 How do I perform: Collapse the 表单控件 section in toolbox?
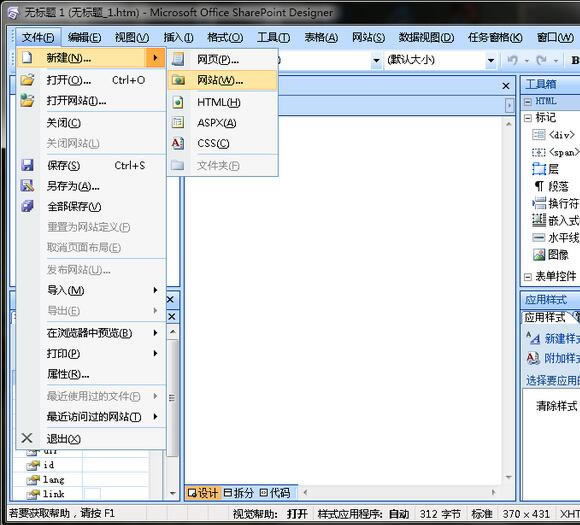tap(528, 276)
